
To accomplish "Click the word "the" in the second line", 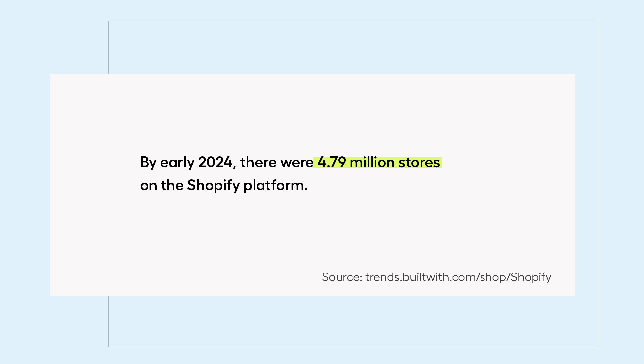I will coord(172,185).
